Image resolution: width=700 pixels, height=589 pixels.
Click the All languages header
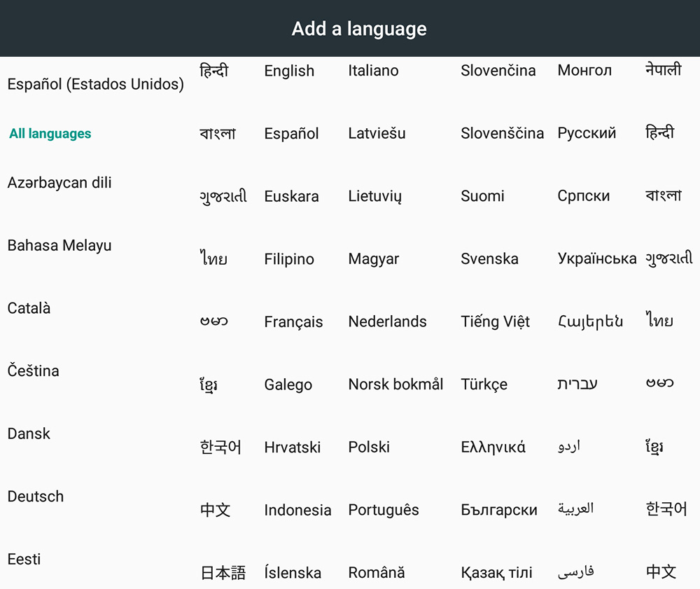coord(50,134)
